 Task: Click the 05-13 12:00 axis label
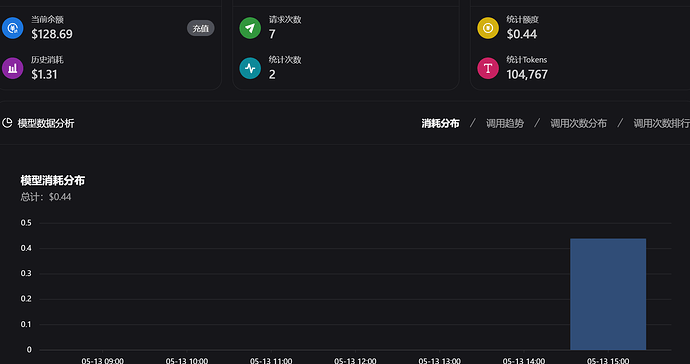(355, 360)
